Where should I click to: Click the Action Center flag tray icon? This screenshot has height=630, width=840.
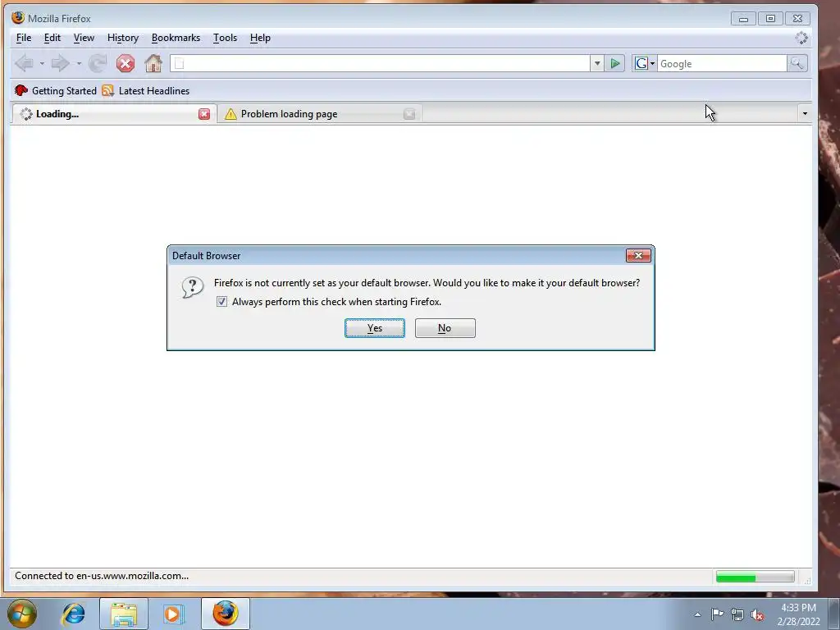pos(717,614)
